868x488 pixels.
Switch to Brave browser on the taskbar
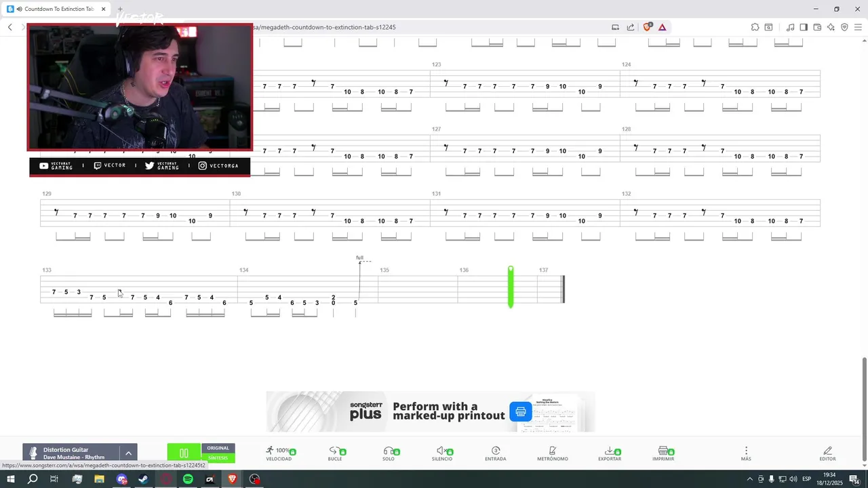(232, 479)
